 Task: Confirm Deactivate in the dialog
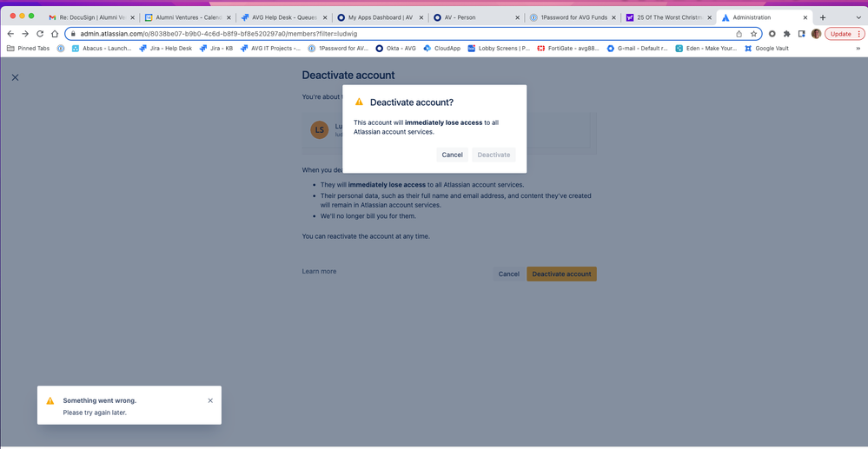tap(494, 155)
